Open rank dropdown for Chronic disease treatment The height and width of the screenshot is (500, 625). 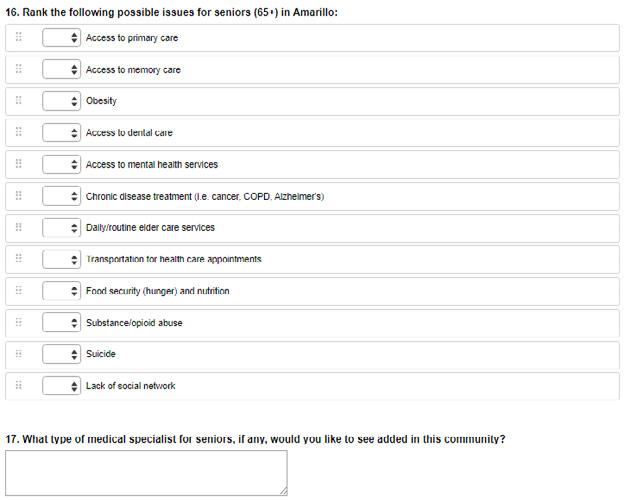(61, 196)
